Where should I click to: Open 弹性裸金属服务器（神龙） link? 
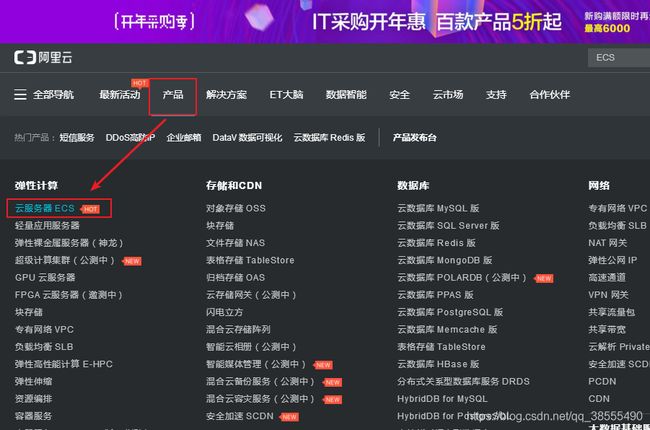coord(69,243)
